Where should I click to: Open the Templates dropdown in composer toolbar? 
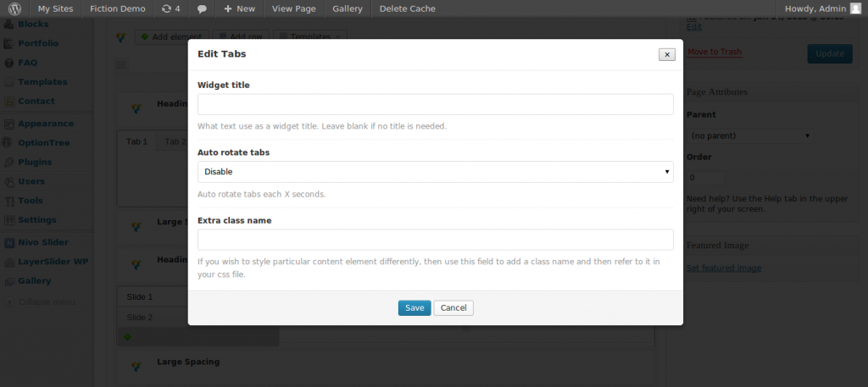[x=310, y=37]
